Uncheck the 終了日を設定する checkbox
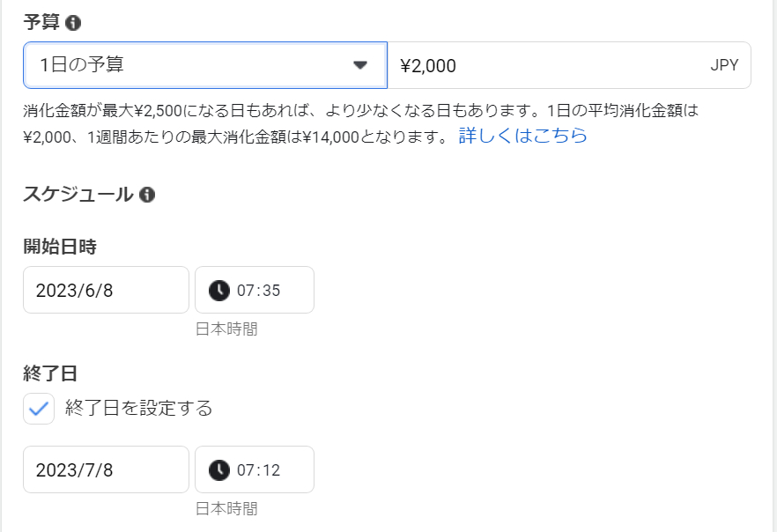777x532 pixels. click(39, 409)
